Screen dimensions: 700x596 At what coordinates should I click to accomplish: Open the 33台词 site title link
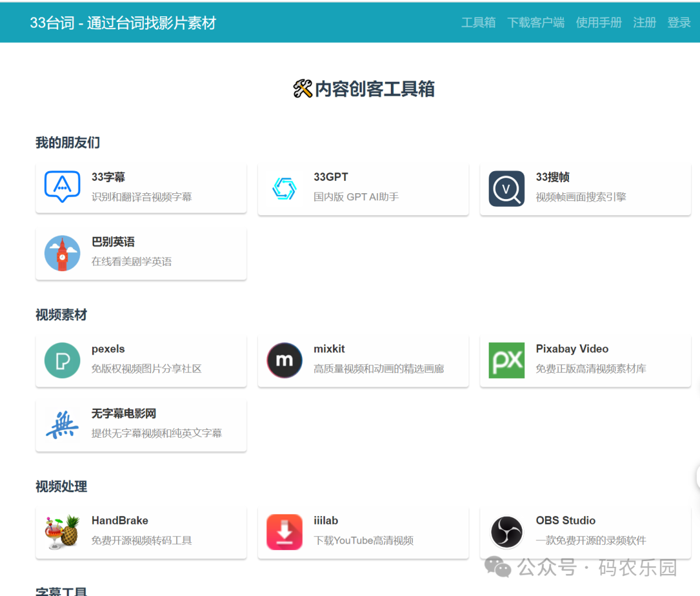[124, 22]
